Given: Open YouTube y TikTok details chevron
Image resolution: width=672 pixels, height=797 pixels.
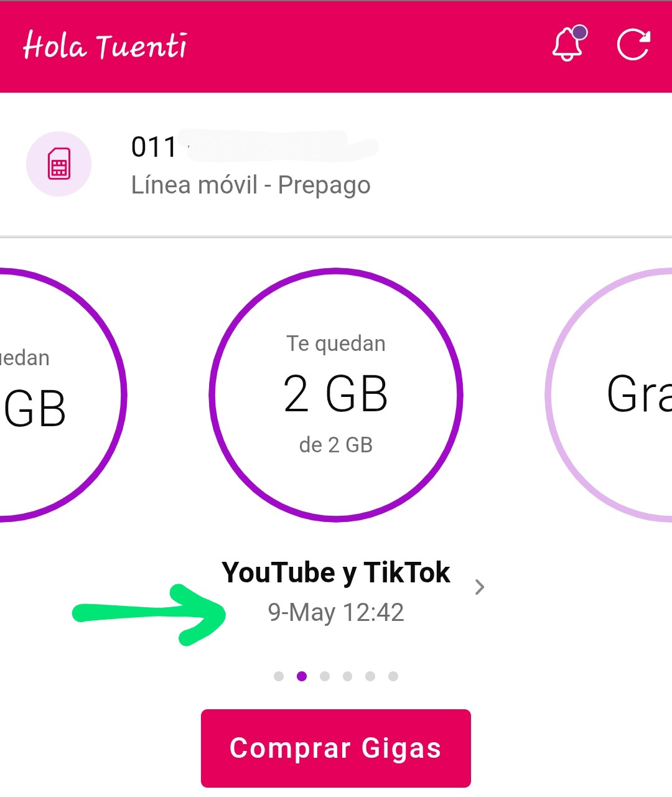Looking at the screenshot, I should pos(479,587).
